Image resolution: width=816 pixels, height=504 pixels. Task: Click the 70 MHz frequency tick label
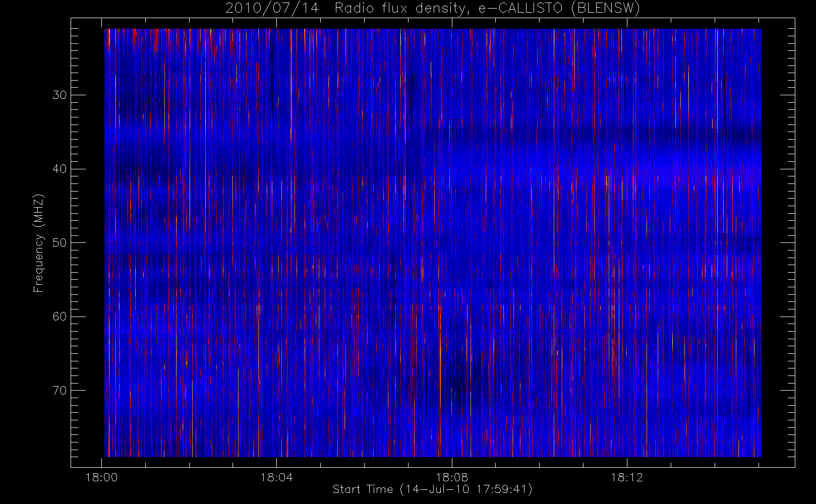point(60,391)
